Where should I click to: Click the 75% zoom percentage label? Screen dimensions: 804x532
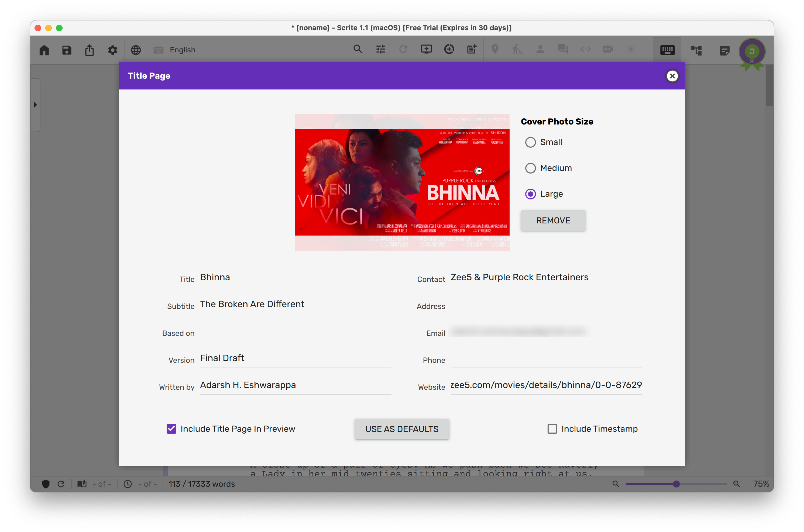point(761,484)
